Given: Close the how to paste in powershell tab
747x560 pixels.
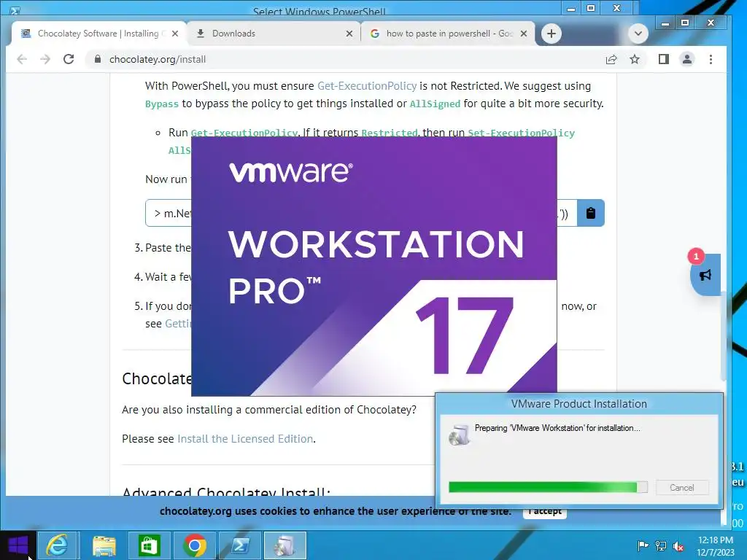Looking at the screenshot, I should (x=524, y=34).
